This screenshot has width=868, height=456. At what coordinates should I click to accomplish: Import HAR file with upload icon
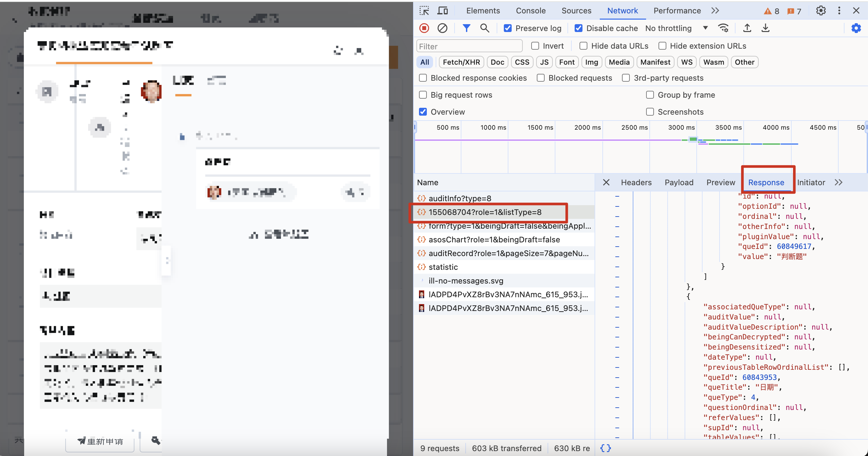(x=747, y=28)
